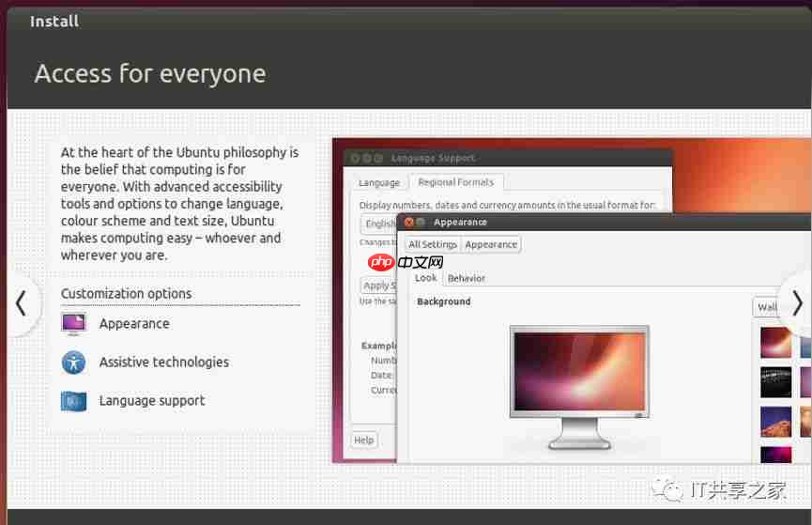This screenshot has width=812, height=525.
Task: Click the Background label in Appearance
Action: (x=444, y=301)
